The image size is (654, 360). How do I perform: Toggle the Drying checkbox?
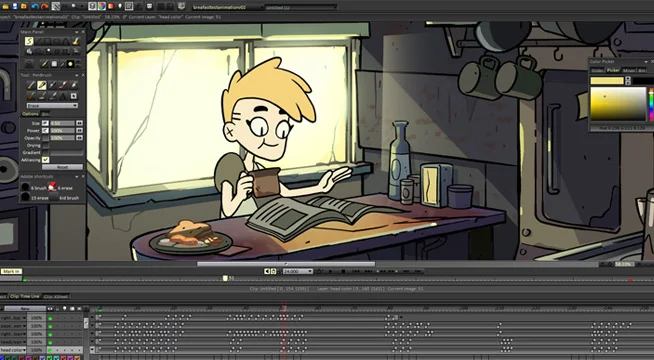(45, 146)
